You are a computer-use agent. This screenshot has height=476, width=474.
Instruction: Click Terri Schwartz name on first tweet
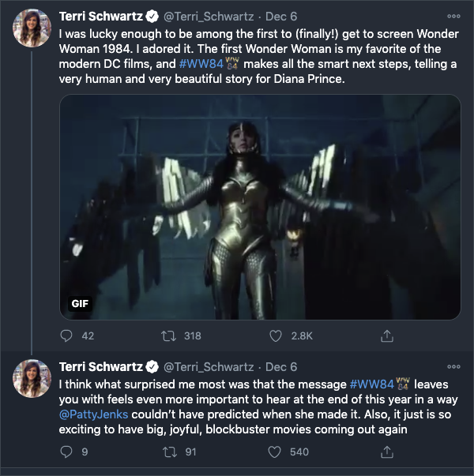[101, 17]
